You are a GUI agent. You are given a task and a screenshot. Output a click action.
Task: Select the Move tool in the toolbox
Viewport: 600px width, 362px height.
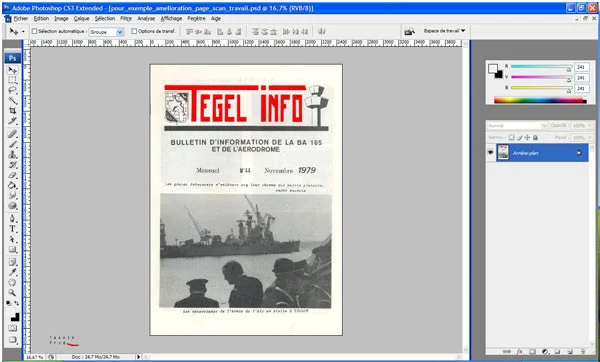pyautogui.click(x=13, y=70)
